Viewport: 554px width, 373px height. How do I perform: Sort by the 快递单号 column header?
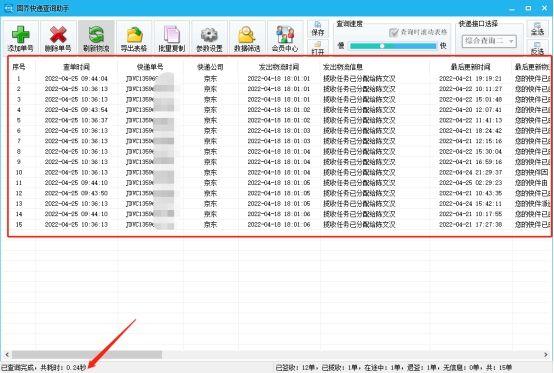150,67
